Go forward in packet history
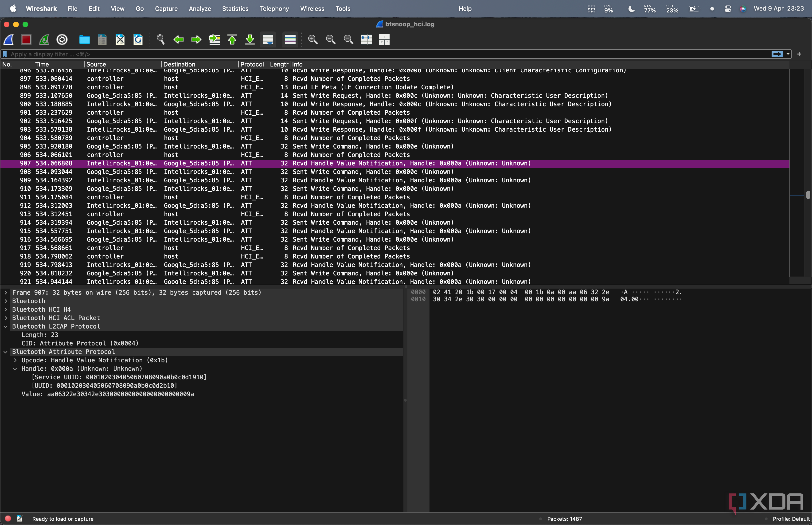812x525 pixels. [x=196, y=39]
